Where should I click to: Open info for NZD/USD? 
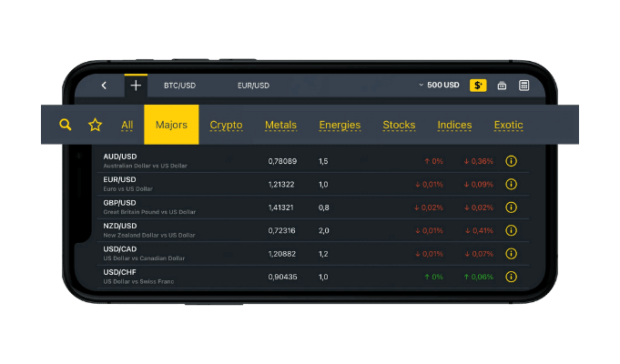(511, 230)
